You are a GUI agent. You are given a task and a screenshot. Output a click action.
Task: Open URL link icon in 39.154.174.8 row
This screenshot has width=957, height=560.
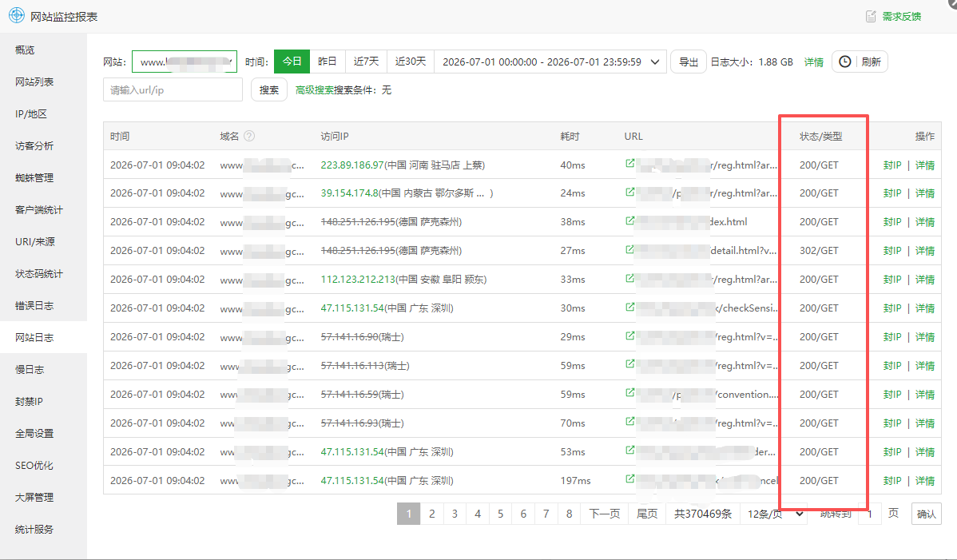tap(629, 193)
